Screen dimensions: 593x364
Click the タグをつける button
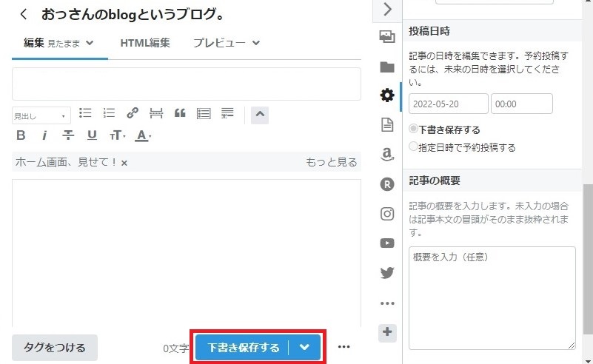[55, 348]
